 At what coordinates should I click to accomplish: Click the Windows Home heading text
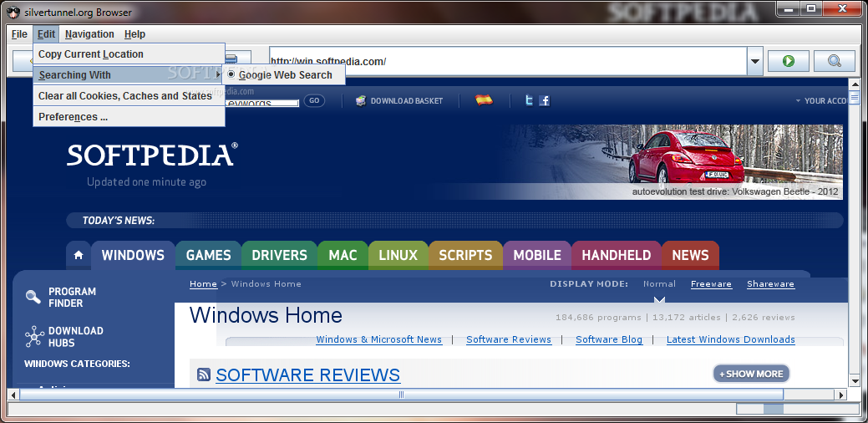(x=266, y=316)
